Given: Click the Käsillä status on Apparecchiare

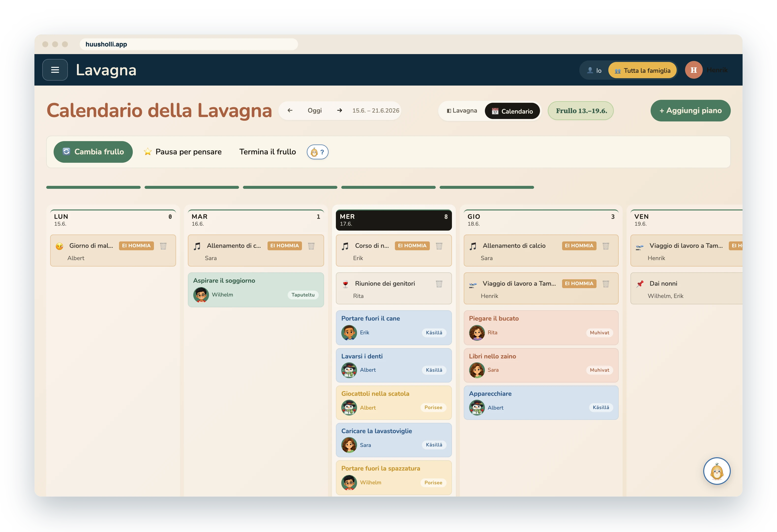Looking at the screenshot, I should point(601,408).
